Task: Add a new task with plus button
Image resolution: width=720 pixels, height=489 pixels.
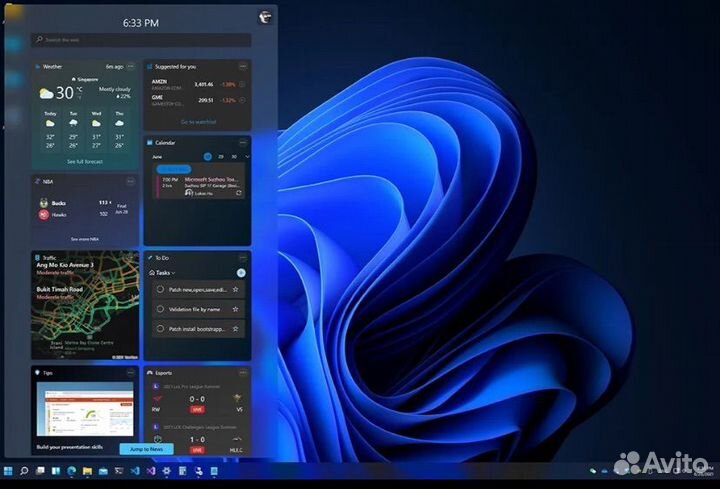Action: coord(241,273)
